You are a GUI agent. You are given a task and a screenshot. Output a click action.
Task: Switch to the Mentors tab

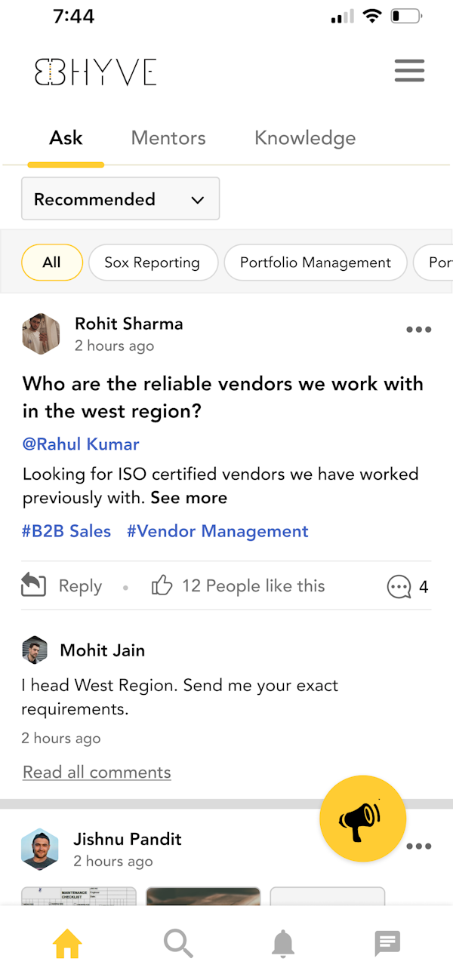tap(168, 138)
